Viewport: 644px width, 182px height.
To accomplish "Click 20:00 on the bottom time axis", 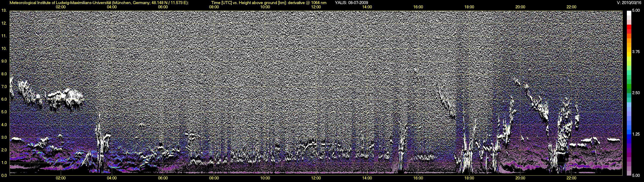I will coord(520,178).
